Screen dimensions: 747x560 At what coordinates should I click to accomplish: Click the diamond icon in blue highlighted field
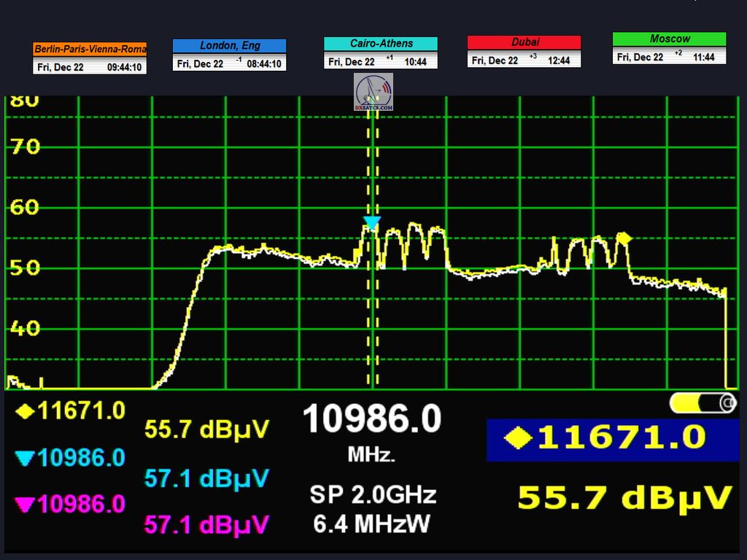518,437
